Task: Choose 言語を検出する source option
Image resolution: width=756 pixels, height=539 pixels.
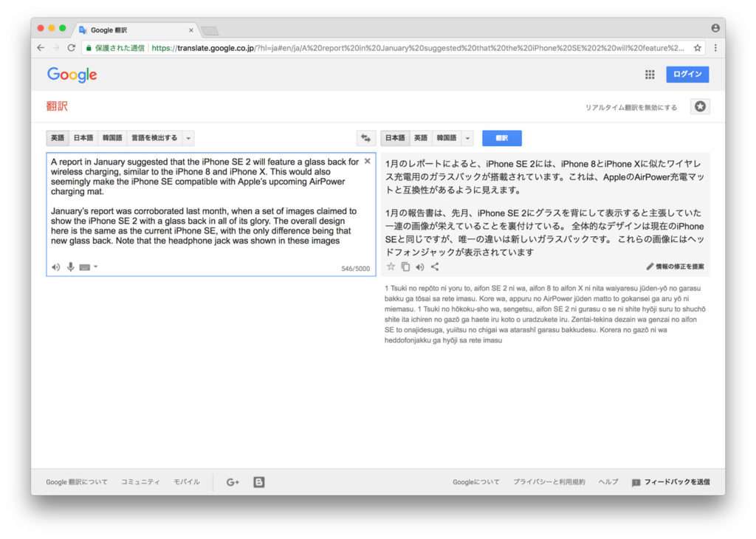Action: tap(154, 138)
